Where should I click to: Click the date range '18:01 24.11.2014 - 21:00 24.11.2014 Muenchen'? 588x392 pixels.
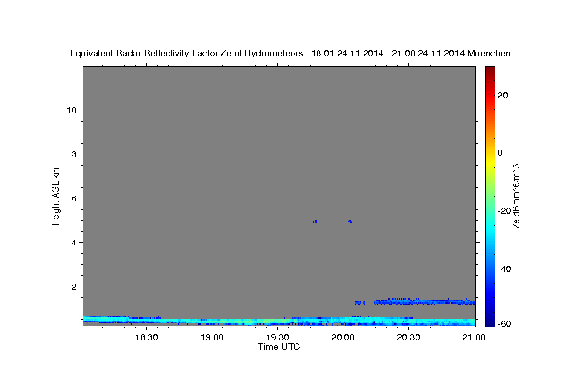(x=411, y=53)
